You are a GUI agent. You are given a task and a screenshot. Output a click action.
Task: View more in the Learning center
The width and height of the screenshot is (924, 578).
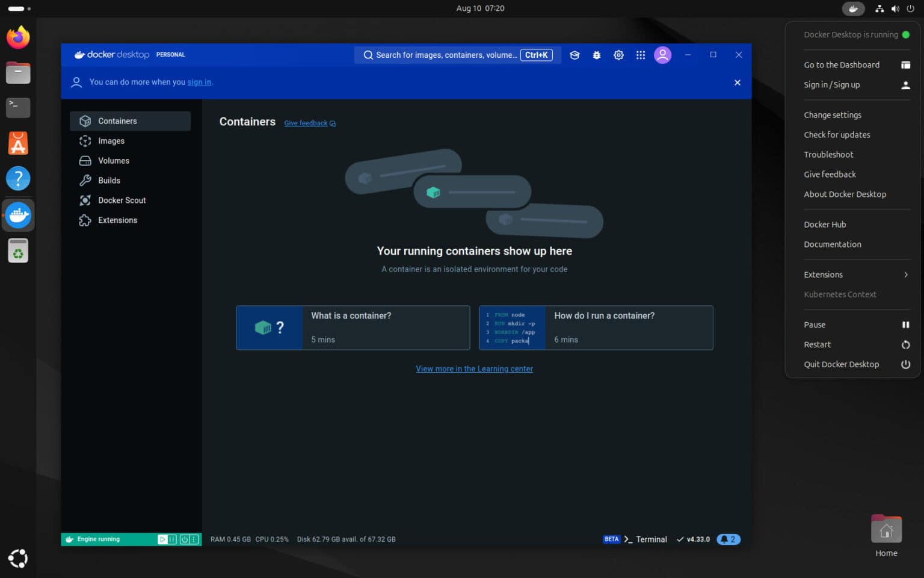click(x=474, y=368)
